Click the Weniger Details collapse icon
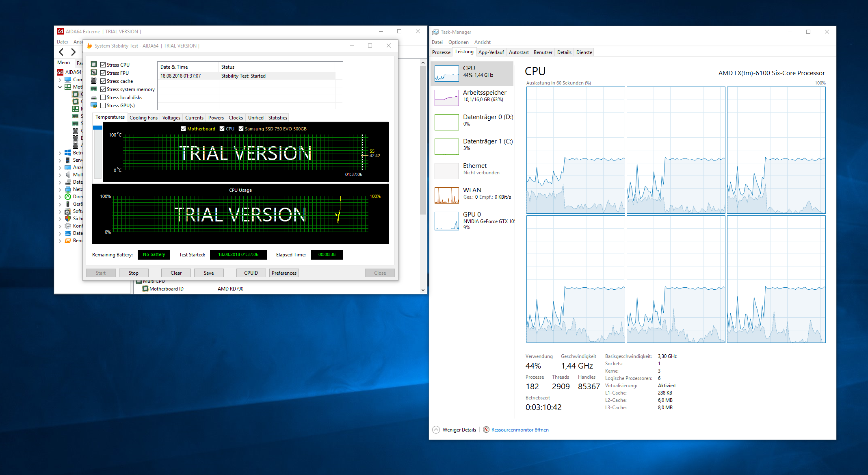 pyautogui.click(x=436, y=429)
